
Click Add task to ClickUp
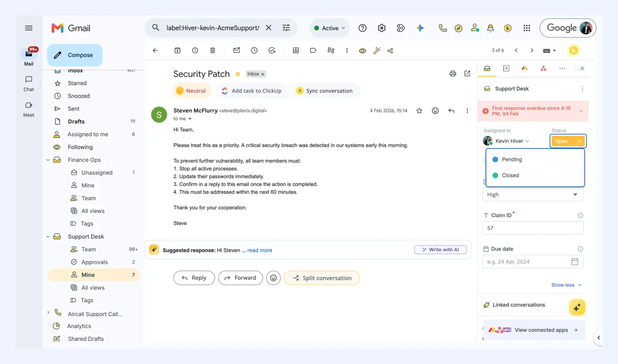[x=251, y=91]
